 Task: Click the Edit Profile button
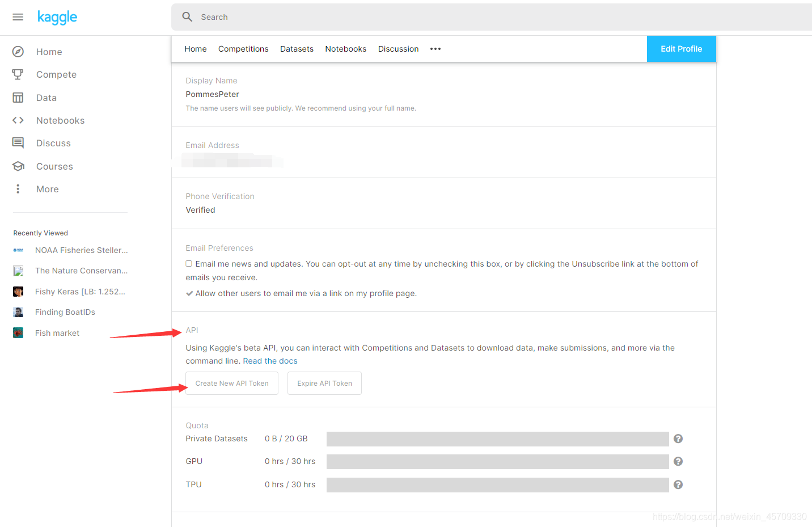point(682,49)
